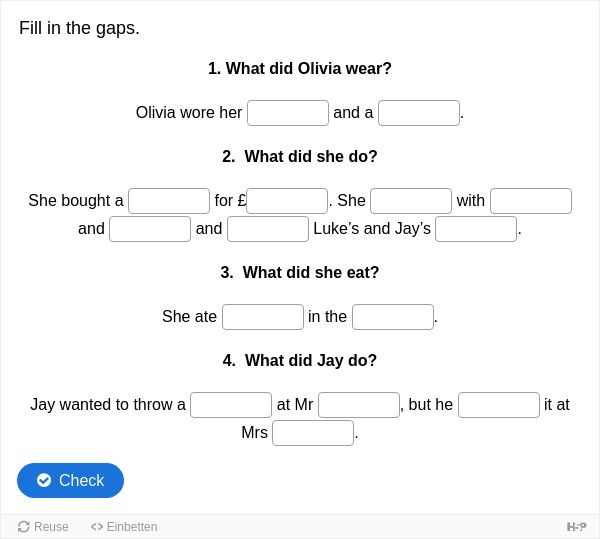Click the blank after 'in the'
Viewport: 600px width, 539px height.
click(393, 317)
